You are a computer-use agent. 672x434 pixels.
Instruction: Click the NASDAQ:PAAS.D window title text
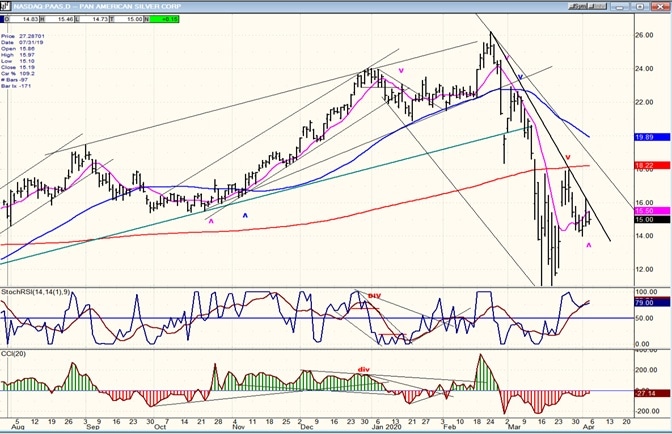[97, 6]
